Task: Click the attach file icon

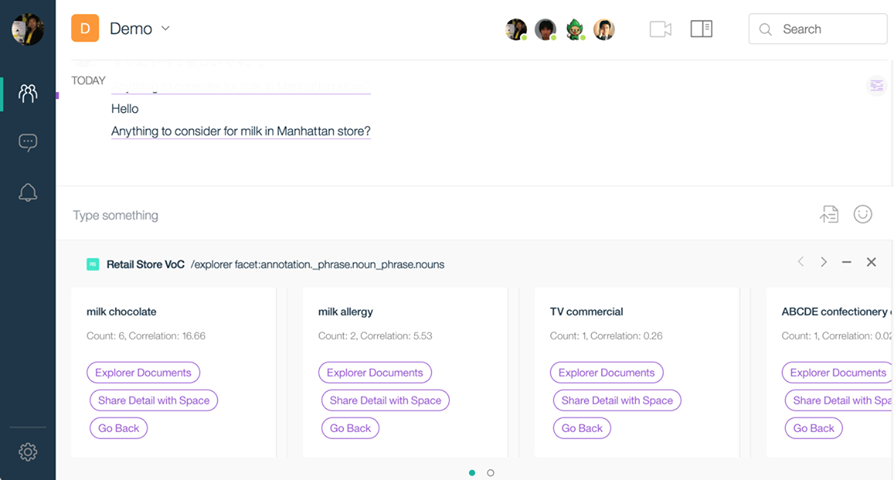Action: click(829, 214)
